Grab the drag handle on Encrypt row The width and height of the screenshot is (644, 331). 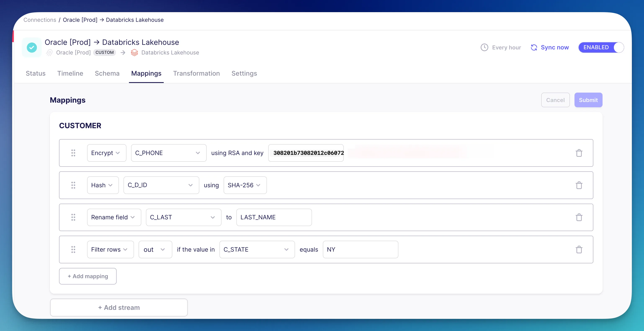(x=73, y=153)
